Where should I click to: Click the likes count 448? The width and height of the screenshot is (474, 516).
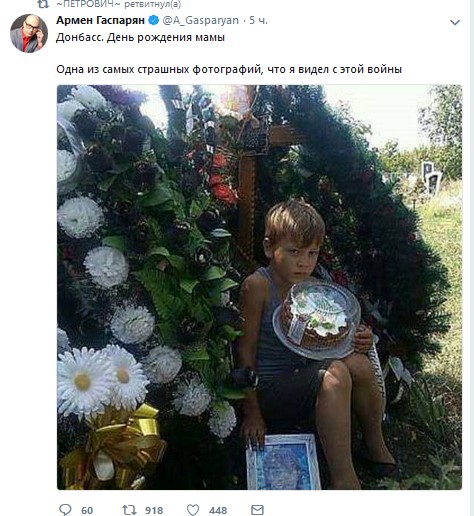(218, 510)
